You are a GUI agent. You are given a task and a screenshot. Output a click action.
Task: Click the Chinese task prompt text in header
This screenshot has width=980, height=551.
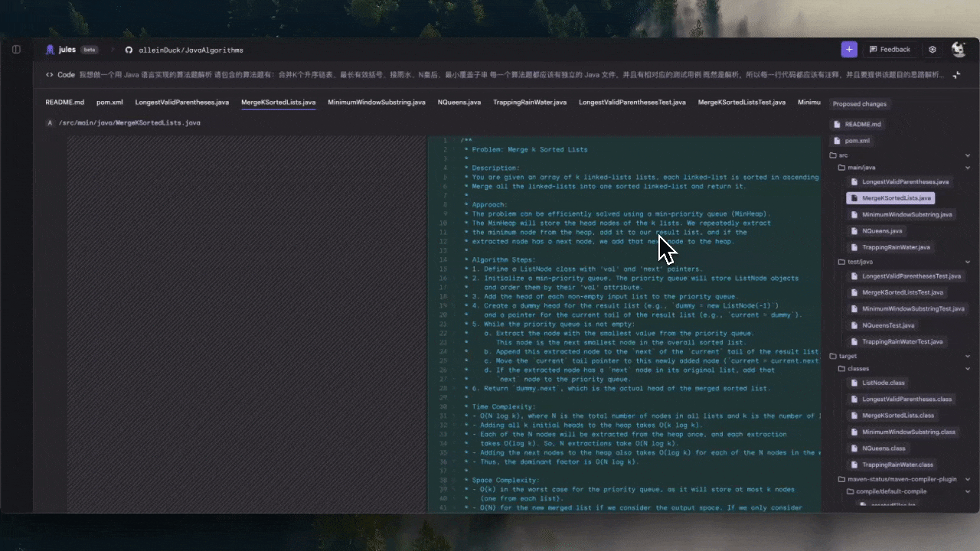point(512,75)
